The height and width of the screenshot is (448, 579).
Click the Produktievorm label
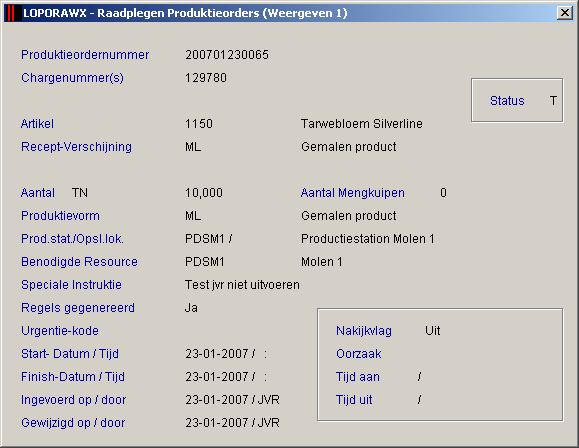(x=60, y=216)
